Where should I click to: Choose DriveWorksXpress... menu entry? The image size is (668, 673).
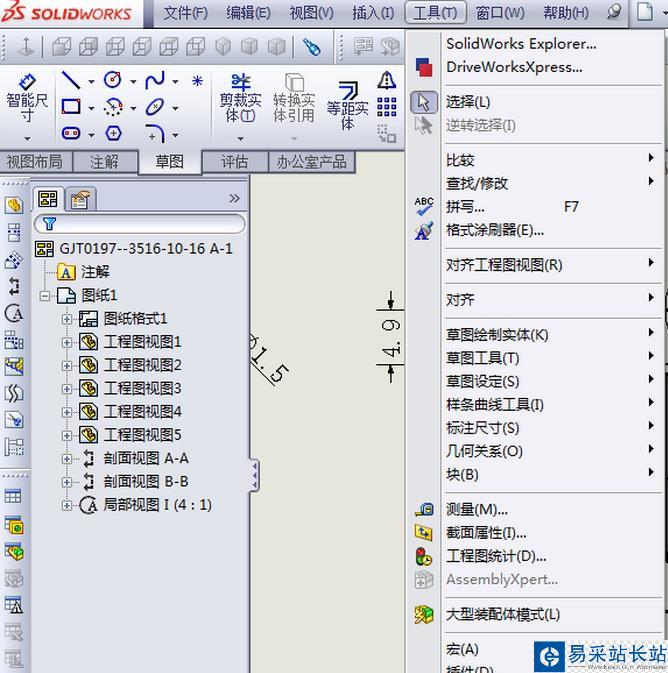coord(514,67)
